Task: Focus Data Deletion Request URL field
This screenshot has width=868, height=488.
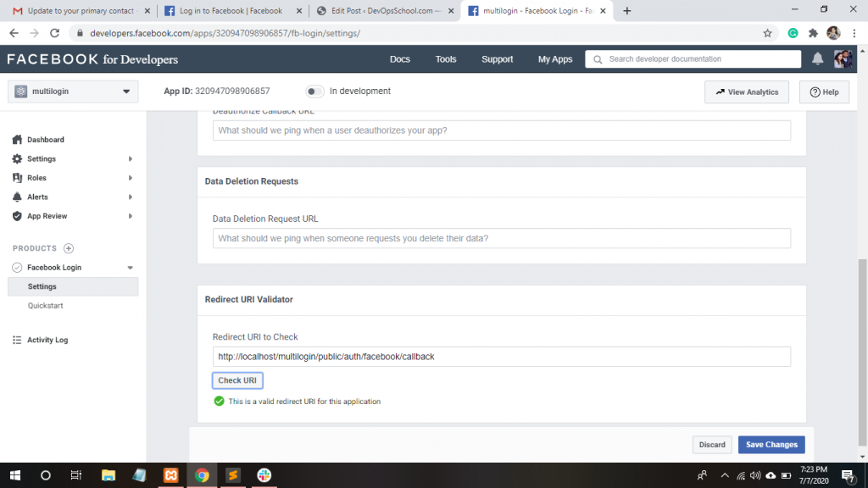Action: [502, 238]
